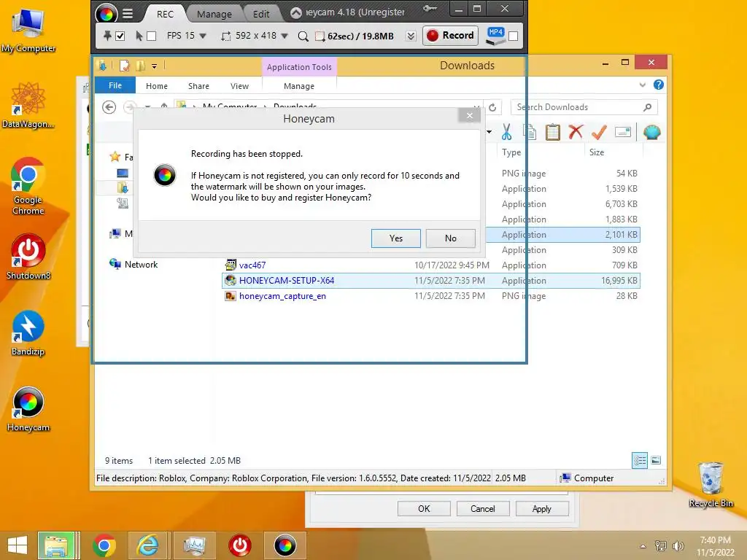Viewport: 747px width, 560px height.
Task: Click the new document icon in the Explorer quick access toolbar
Action: coord(124,66)
